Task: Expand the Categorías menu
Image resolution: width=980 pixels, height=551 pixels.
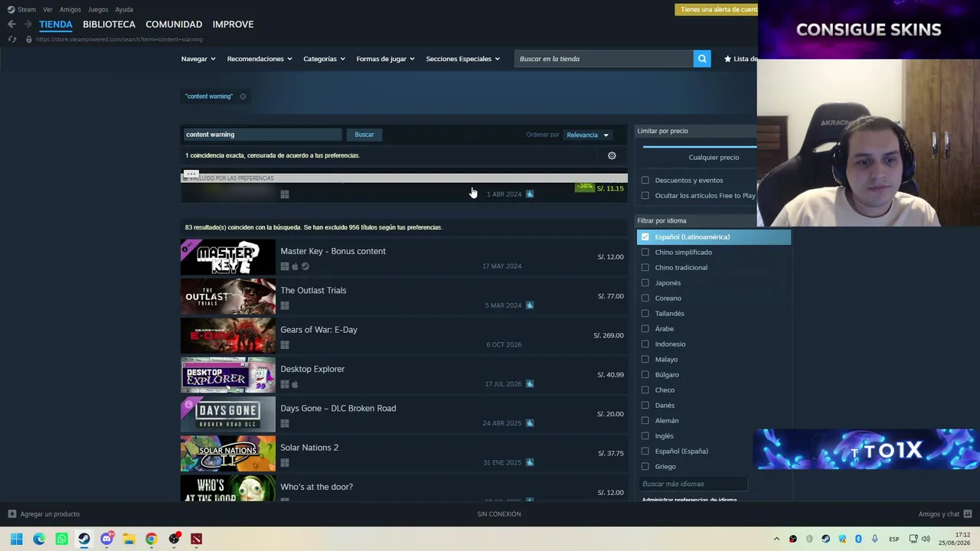Action: (x=324, y=59)
